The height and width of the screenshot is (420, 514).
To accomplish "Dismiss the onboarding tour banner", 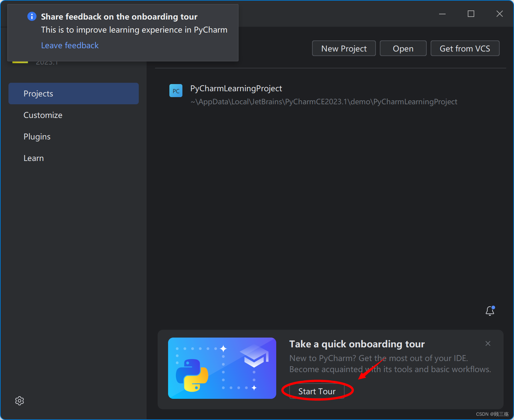I will pos(488,343).
